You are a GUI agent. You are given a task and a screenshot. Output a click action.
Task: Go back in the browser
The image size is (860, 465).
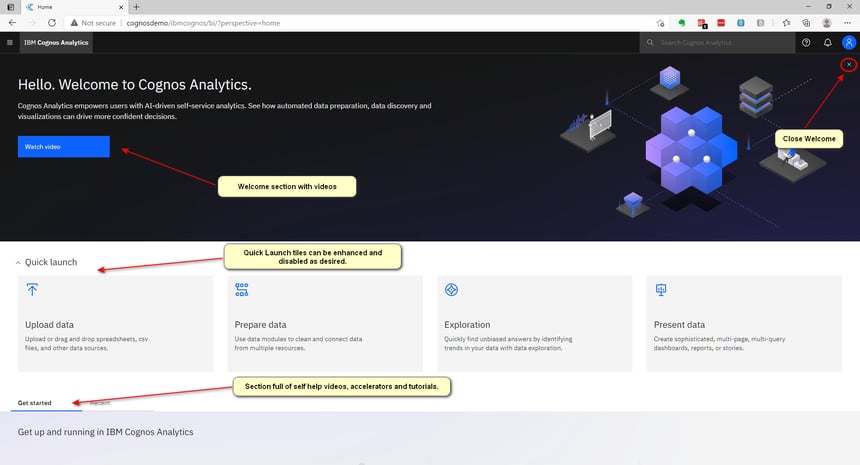tap(12, 23)
